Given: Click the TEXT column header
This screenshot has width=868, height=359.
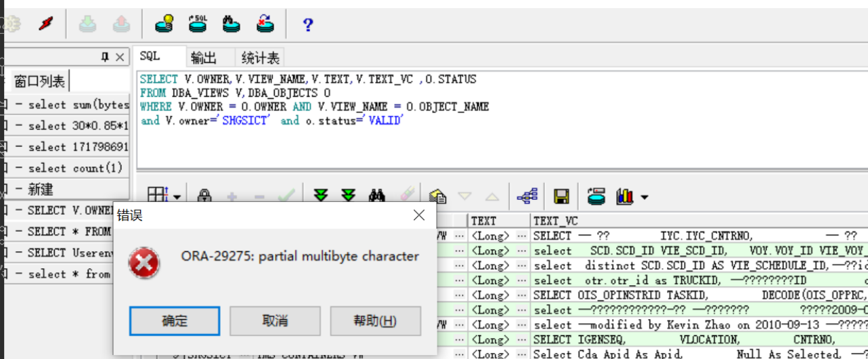Looking at the screenshot, I should point(499,221).
